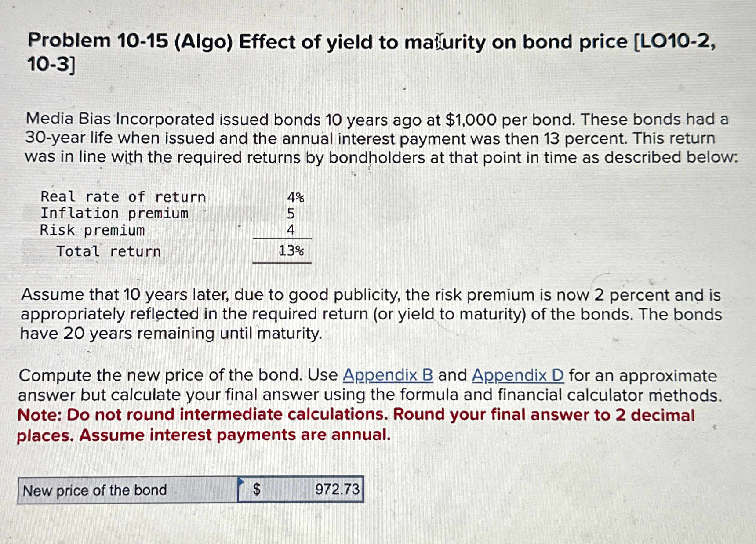This screenshot has height=544, width=756.
Task: Select the Total return 13% value
Action: pos(291,250)
